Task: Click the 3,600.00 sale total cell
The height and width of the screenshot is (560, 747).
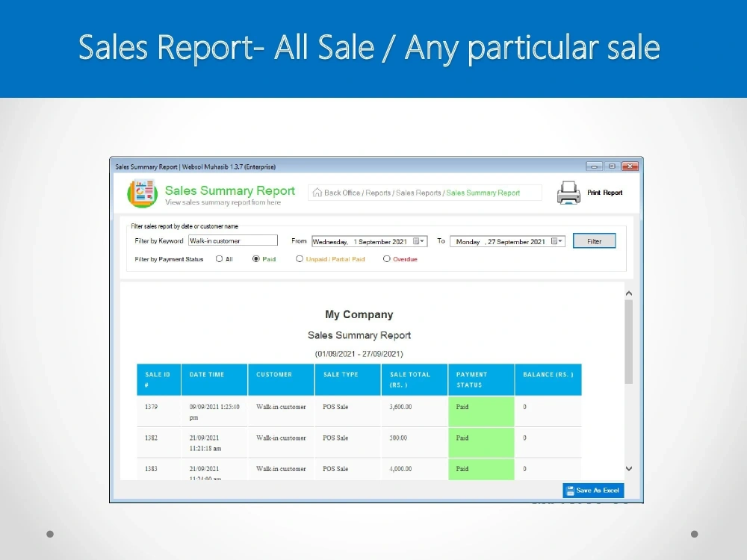Action: [x=415, y=411]
